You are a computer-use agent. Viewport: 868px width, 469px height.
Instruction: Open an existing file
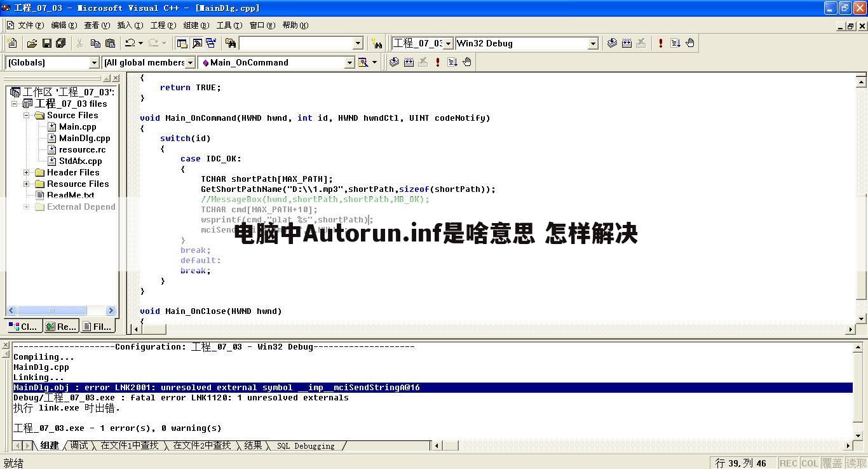(32, 43)
